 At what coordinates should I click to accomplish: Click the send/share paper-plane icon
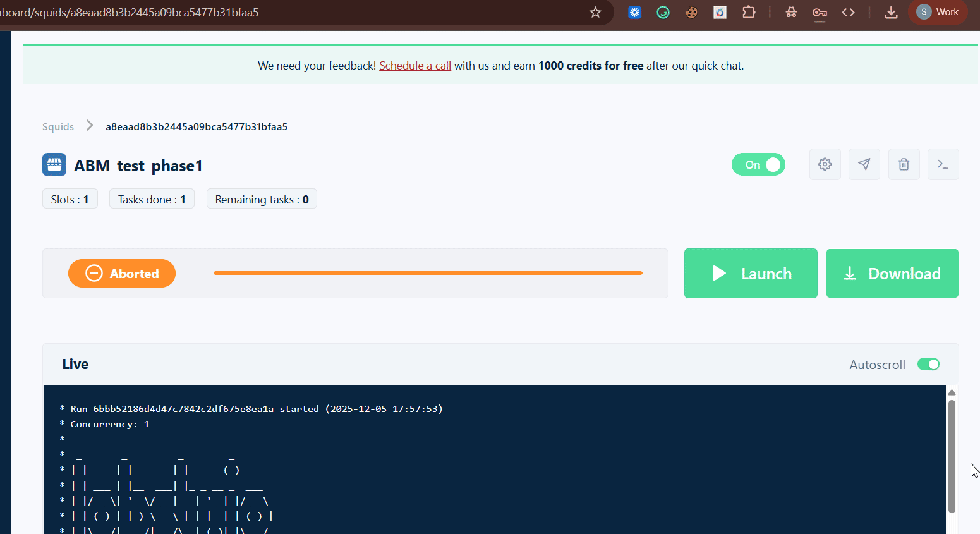[x=864, y=164]
